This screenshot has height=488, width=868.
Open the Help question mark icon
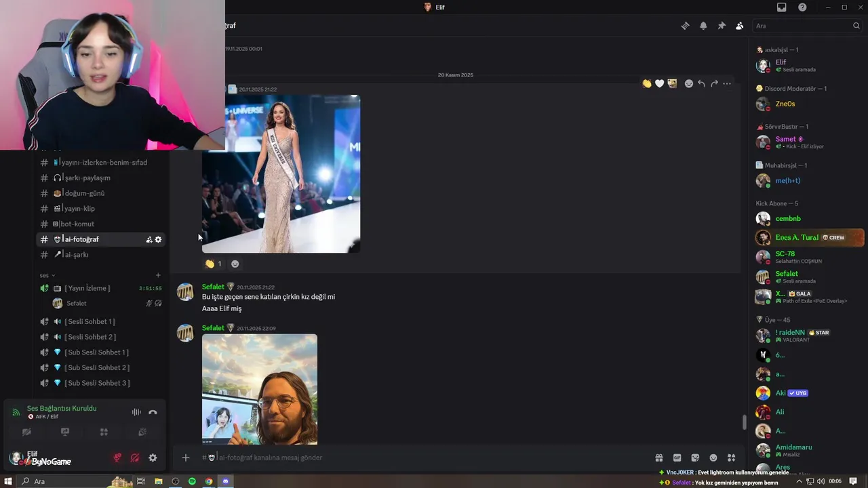coord(802,7)
